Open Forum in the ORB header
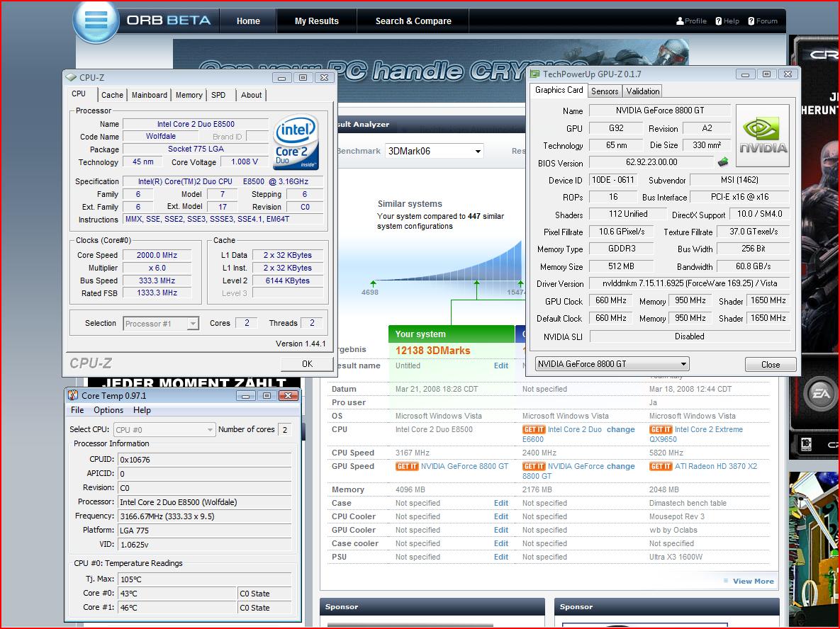The image size is (840, 629). [762, 21]
